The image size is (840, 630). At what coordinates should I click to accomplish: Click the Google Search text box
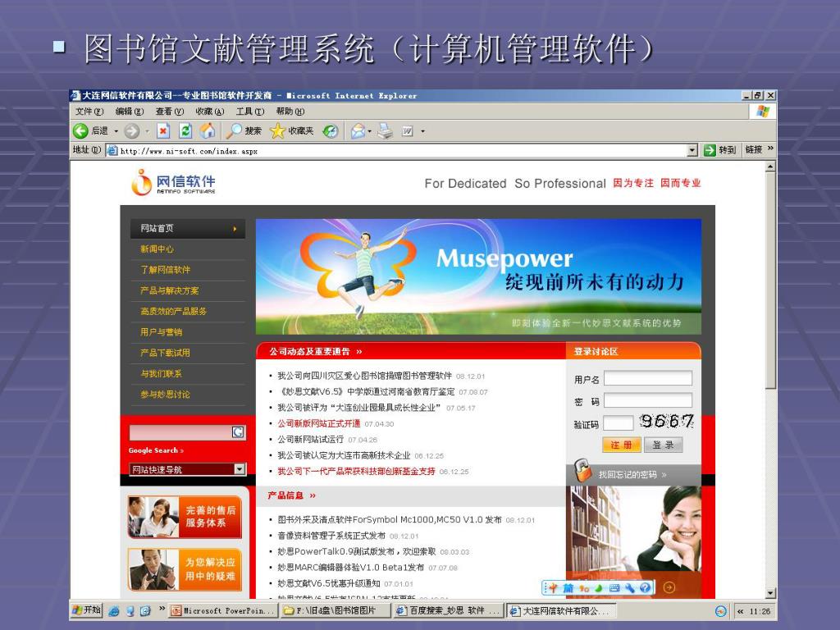coord(180,432)
